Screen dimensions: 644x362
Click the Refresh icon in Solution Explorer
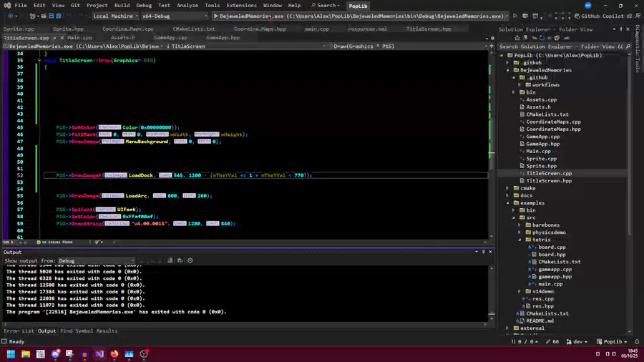[x=542, y=38]
